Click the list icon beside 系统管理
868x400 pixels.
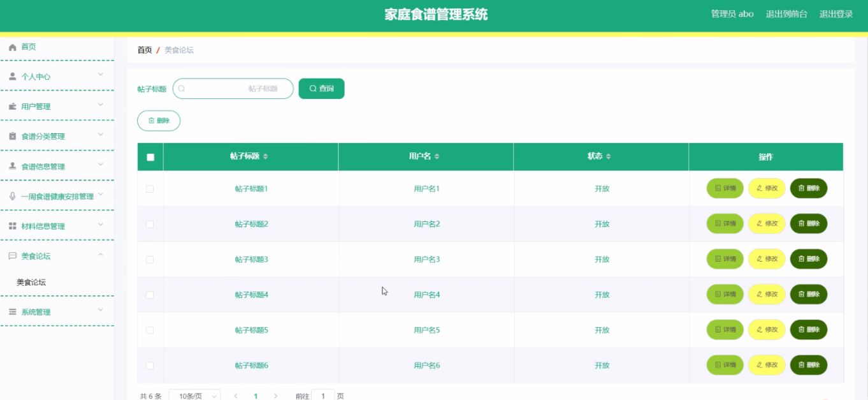click(x=12, y=312)
